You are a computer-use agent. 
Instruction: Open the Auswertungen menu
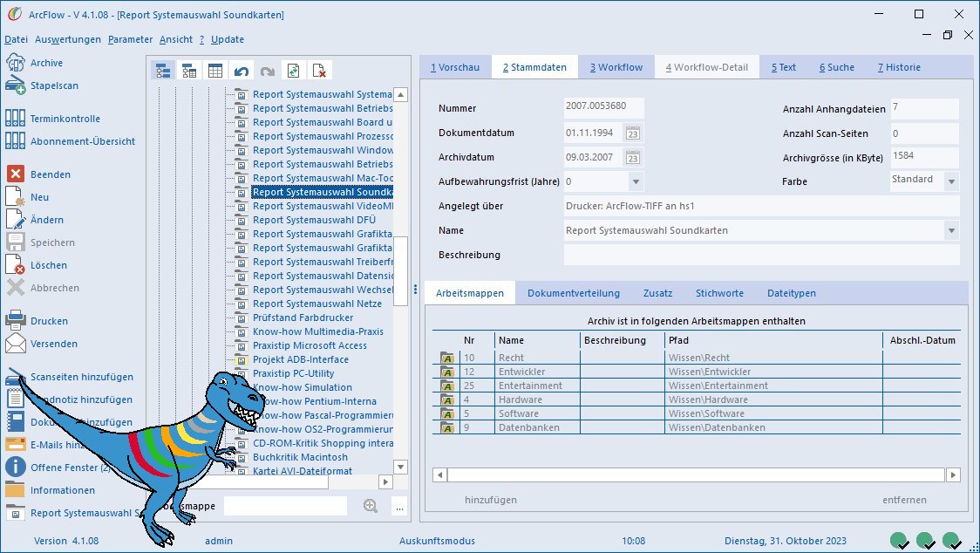click(x=68, y=39)
